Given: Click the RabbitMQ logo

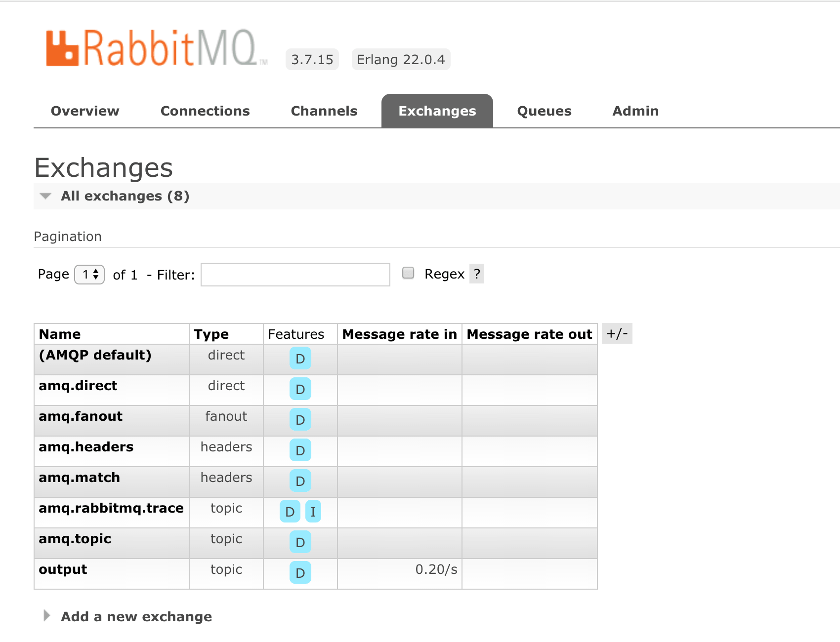Looking at the screenshot, I should 156,48.
